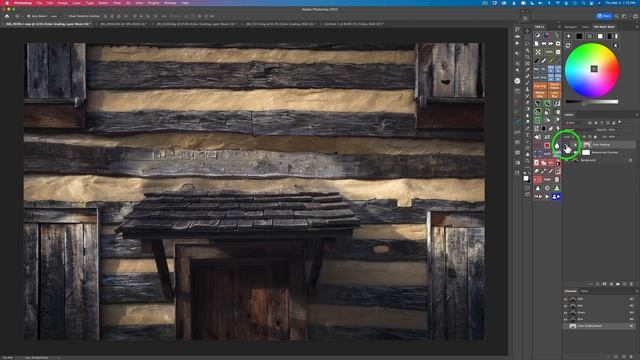Click the foreground color swatch
Viewport: 640px width, 360px height.
point(526,178)
